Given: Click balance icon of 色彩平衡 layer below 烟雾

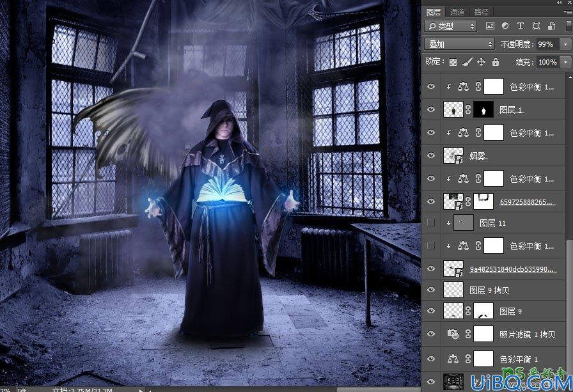Looking at the screenshot, I should [x=463, y=178].
